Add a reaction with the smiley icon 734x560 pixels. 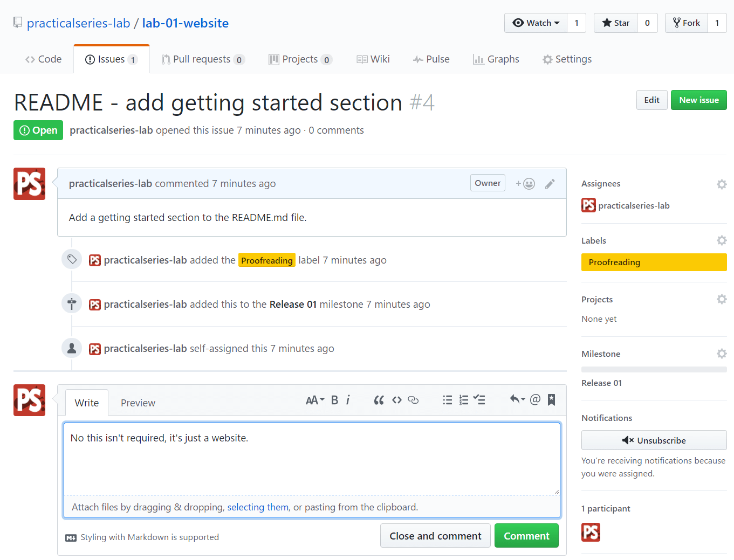click(x=525, y=184)
